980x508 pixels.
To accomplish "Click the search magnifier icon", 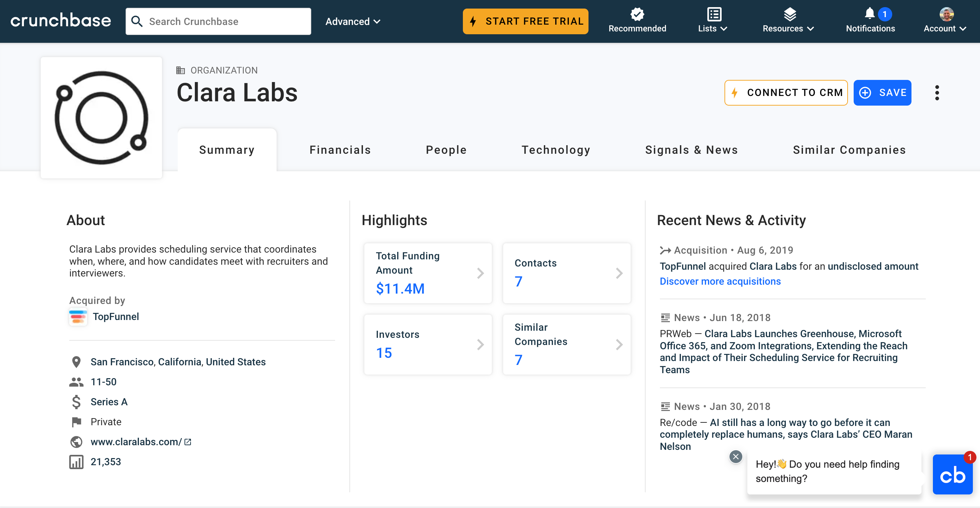I will (x=137, y=21).
